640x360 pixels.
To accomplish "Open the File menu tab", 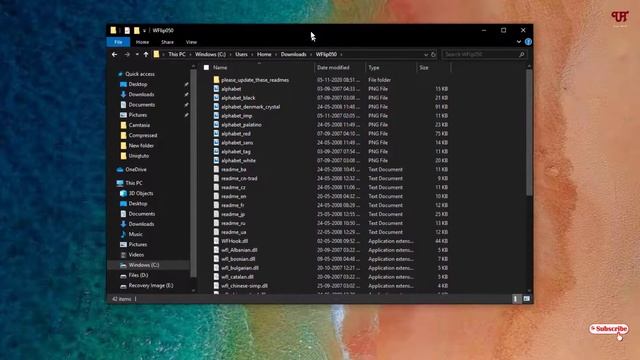I will coord(118,42).
